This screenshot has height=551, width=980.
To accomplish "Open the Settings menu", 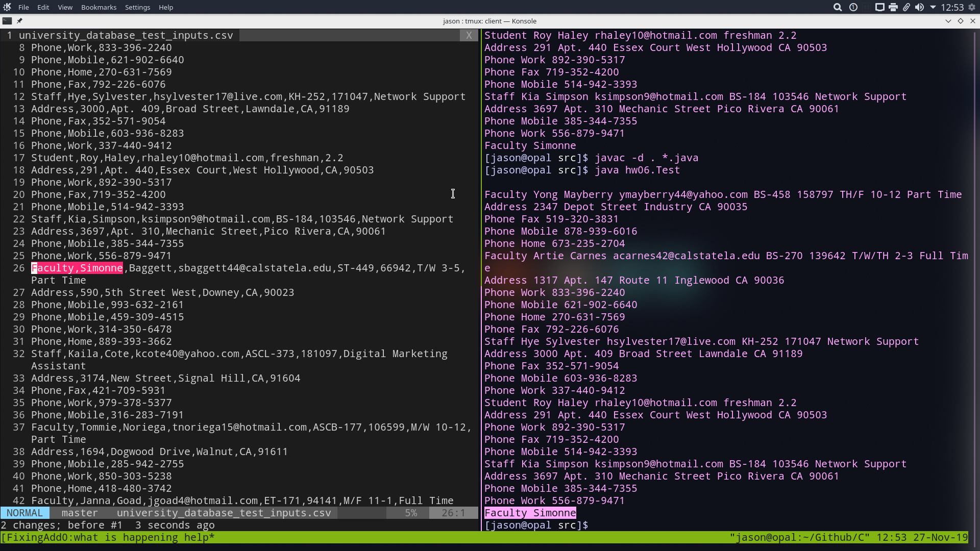I will [137, 7].
